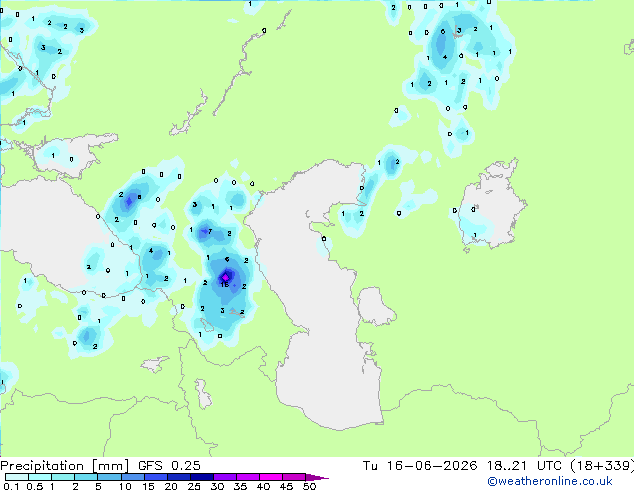Select the 10–15 mm legend color swatch

(x=132, y=477)
